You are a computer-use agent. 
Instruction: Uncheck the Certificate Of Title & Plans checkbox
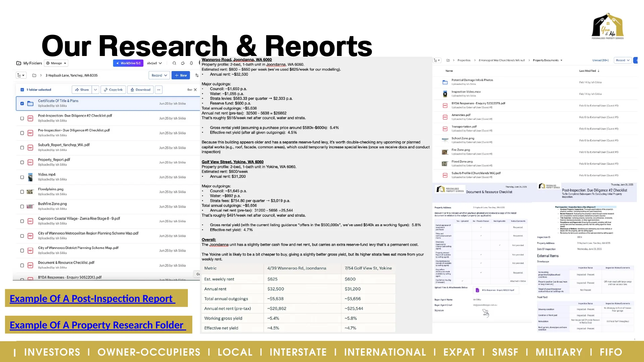22,104
